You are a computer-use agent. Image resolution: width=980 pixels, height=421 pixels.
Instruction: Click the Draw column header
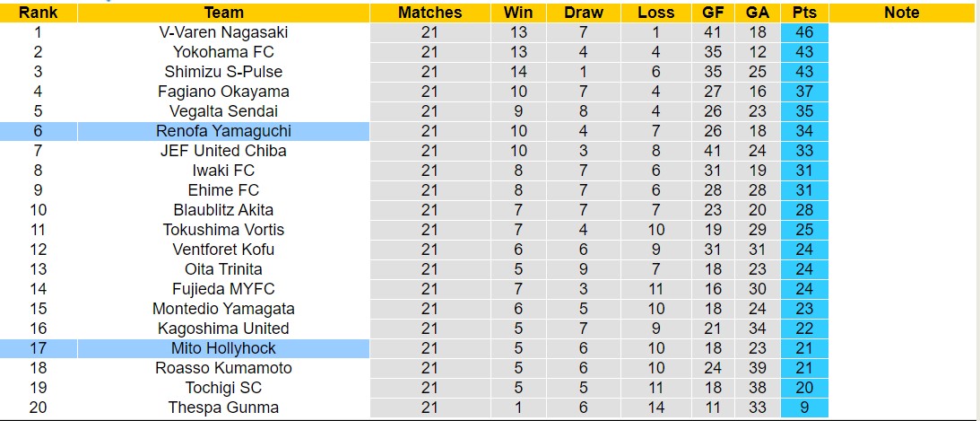[584, 13]
